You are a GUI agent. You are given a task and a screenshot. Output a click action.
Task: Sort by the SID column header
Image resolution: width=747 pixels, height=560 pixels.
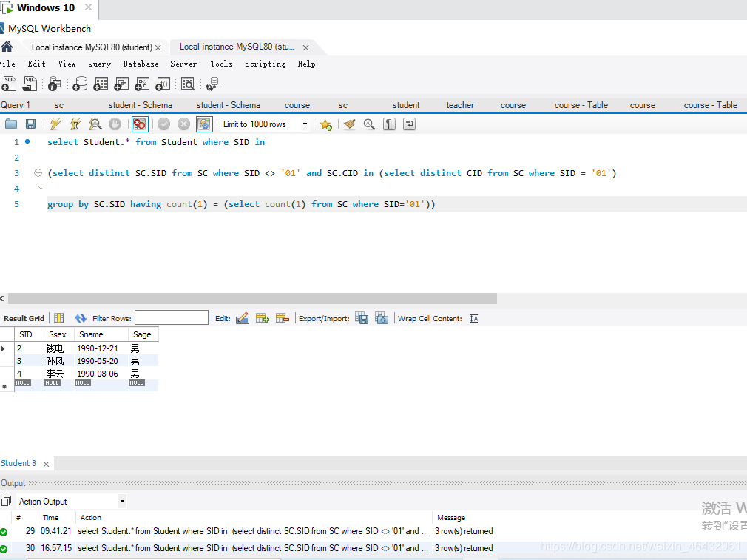point(29,334)
